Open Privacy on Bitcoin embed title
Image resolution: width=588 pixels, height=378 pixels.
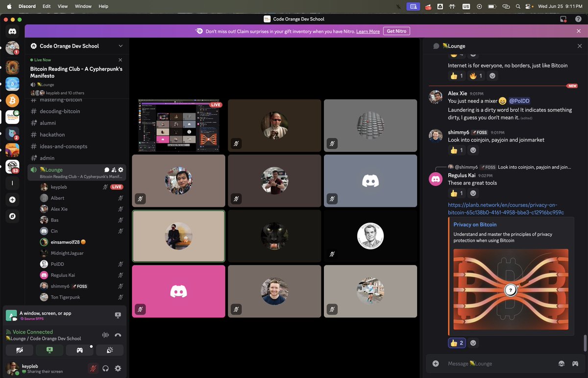475,225
